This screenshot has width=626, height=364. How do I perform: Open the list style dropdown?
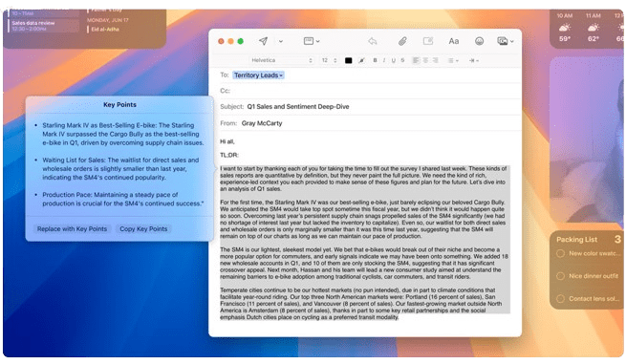click(453, 60)
